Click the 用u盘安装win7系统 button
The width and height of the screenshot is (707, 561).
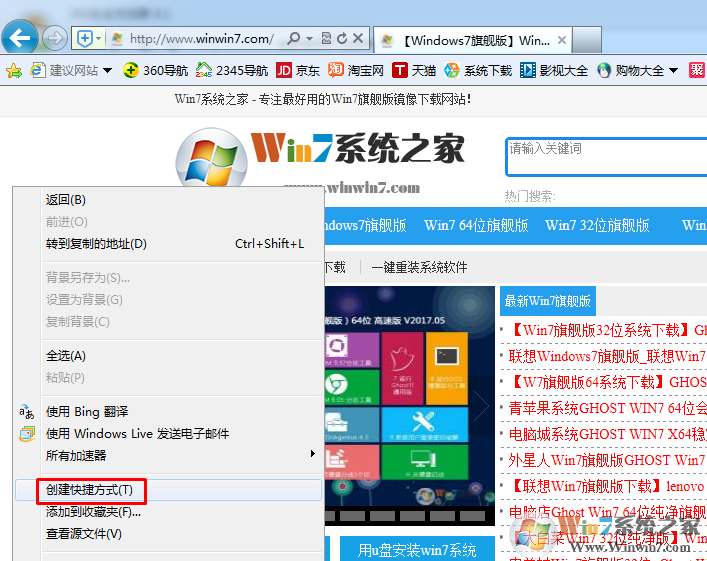tap(418, 550)
